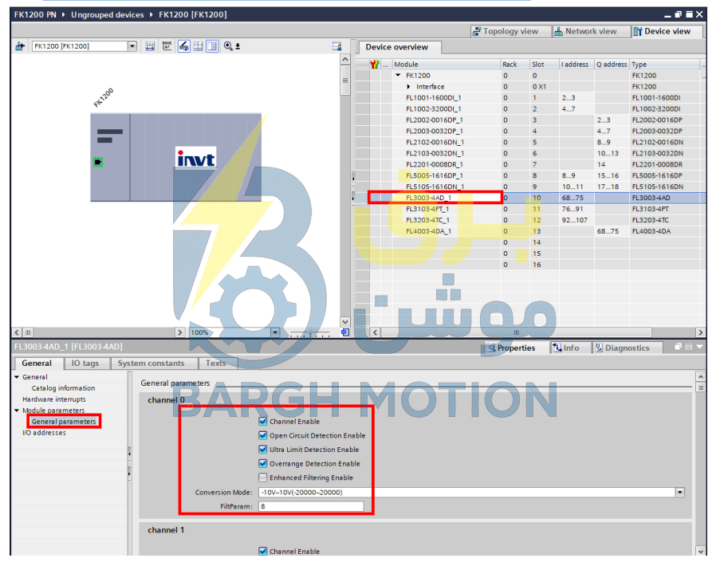Select the FL3003-4AD_1 module row
The image size is (728, 562).
530,198
